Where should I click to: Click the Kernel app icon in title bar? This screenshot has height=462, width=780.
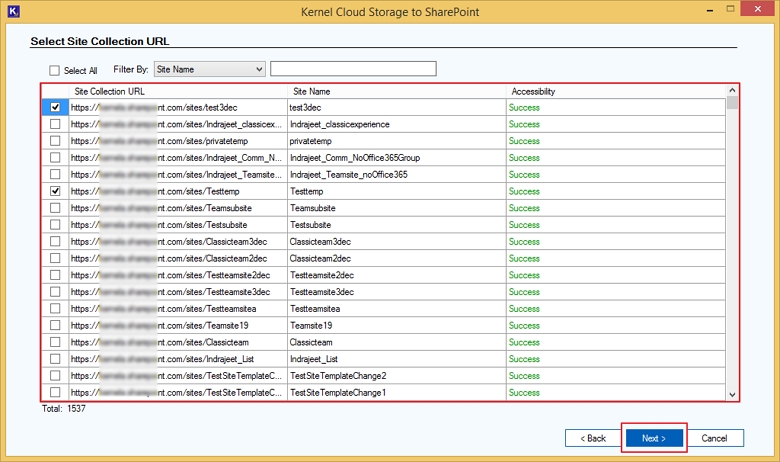pos(13,11)
